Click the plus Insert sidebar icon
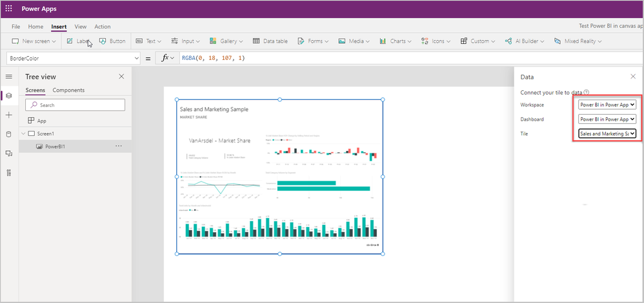Image resolution: width=644 pixels, height=303 pixels. pyautogui.click(x=8, y=115)
